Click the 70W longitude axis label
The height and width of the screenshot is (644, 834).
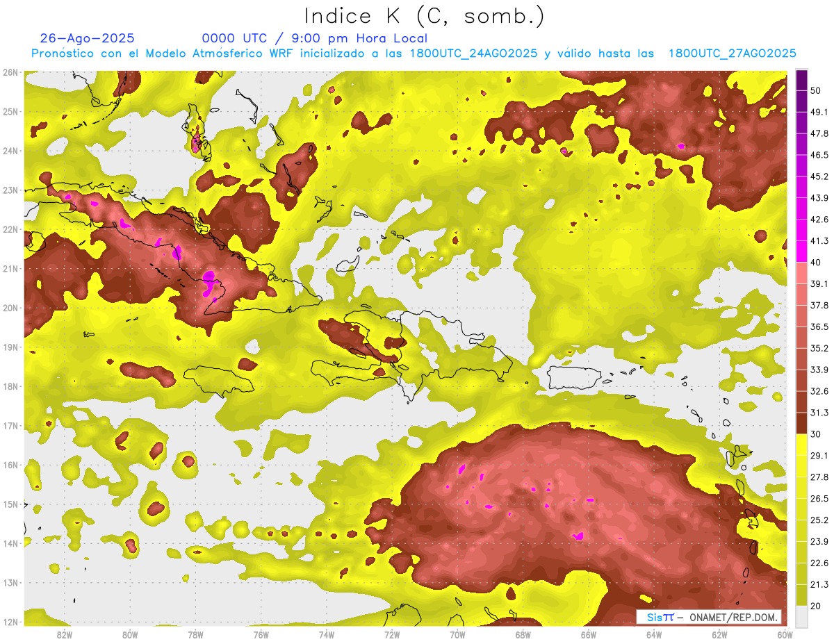point(457,634)
